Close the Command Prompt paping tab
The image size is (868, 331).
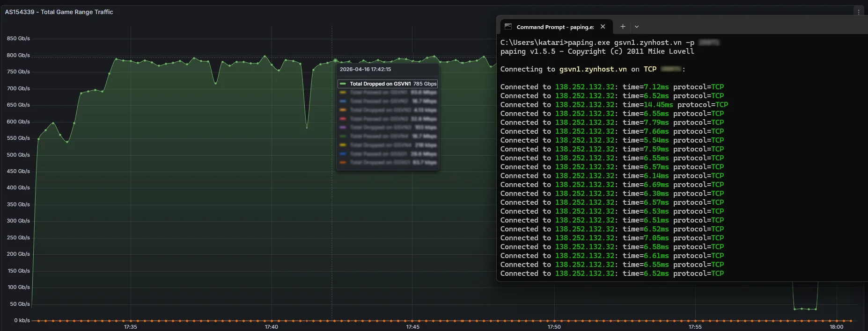(x=603, y=27)
